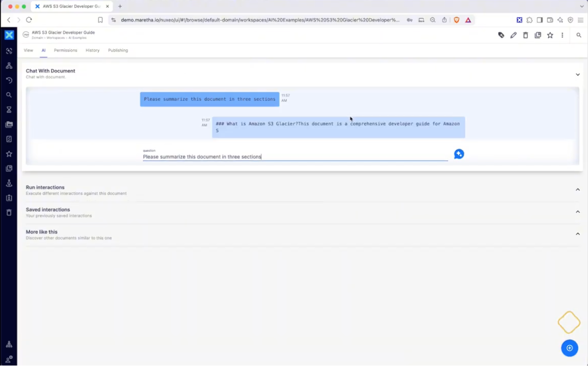Go forward with the browser forward arrow
Image resolution: width=588 pixels, height=367 pixels.
tap(18, 20)
